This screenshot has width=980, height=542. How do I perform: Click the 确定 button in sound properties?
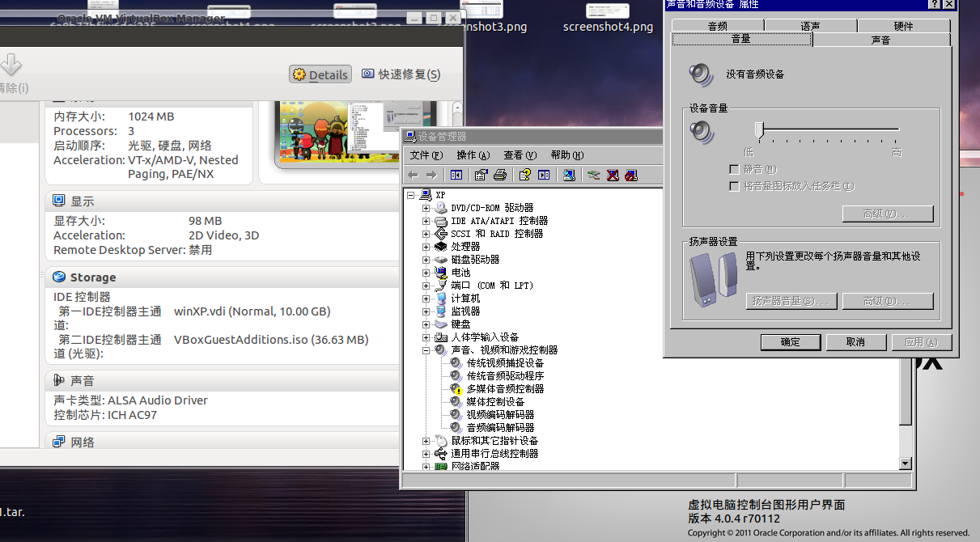791,342
